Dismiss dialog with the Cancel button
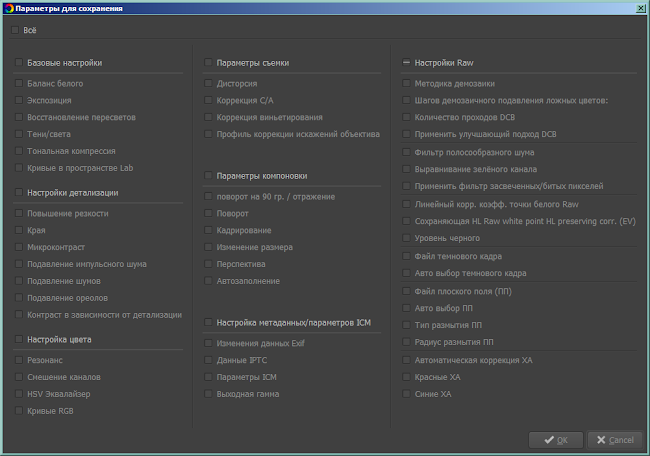 point(615,440)
